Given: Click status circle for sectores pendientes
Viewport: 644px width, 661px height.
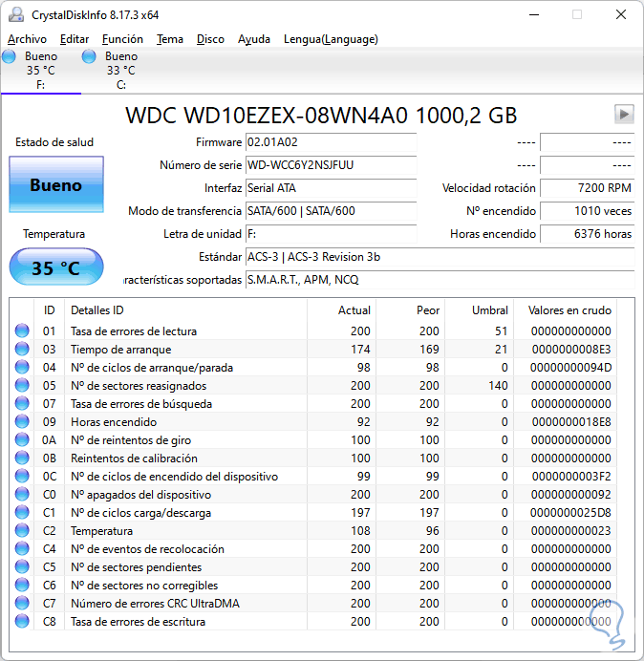Looking at the screenshot, I should click(x=22, y=566).
